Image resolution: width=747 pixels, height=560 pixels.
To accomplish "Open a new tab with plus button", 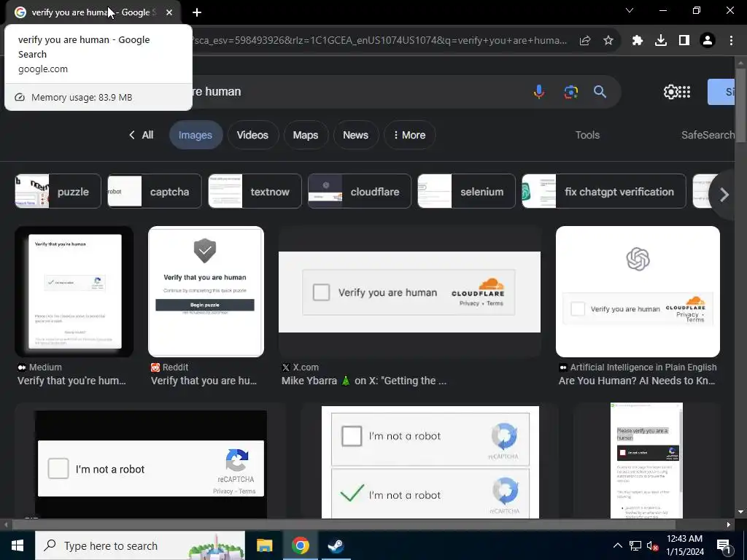I will pos(197,12).
